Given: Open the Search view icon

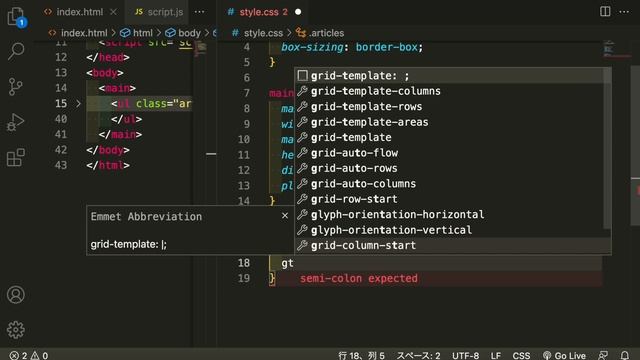Looking at the screenshot, I should pos(16,51).
